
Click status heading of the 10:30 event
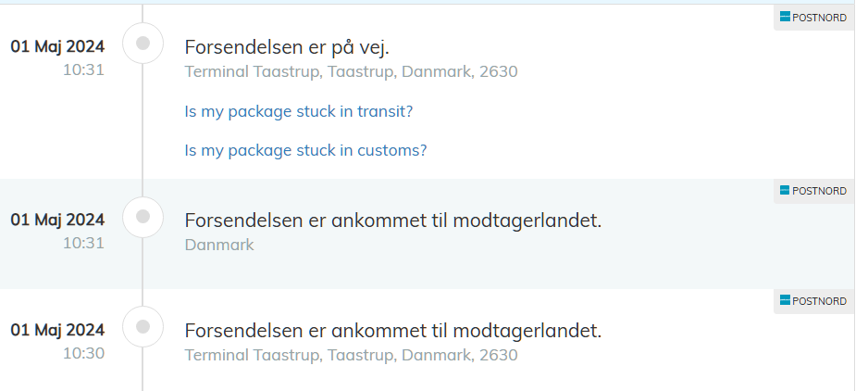pyautogui.click(x=393, y=330)
